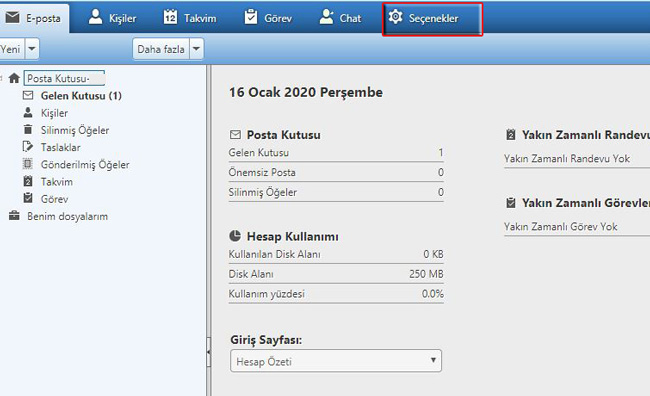Image resolution: width=650 pixels, height=396 pixels.
Task: Click the briefcase icon beside Benim dosyalarım
Action: click(x=14, y=216)
